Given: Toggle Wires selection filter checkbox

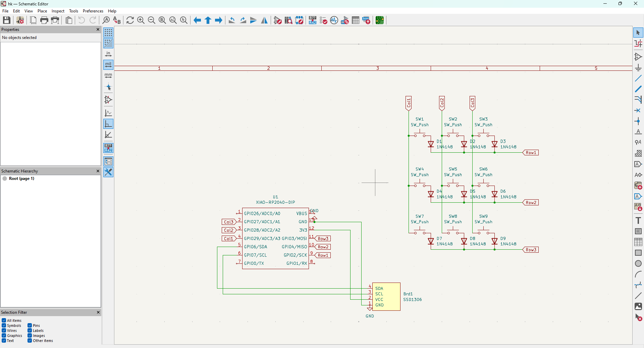Looking at the screenshot, I should click(4, 331).
